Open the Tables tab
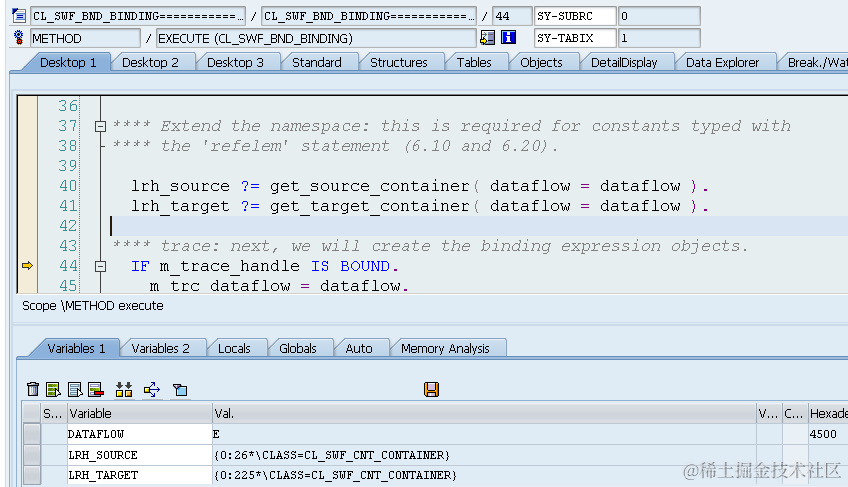The width and height of the screenshot is (848, 487). click(474, 62)
